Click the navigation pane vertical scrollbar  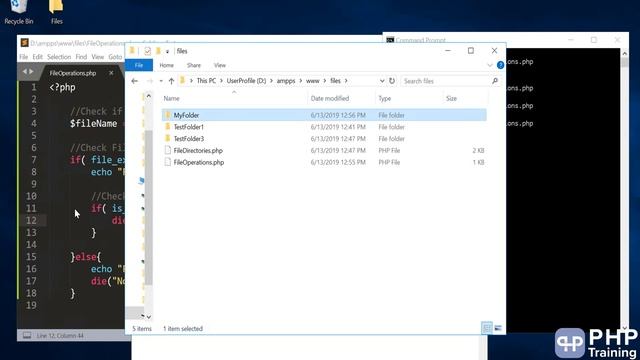click(149, 207)
